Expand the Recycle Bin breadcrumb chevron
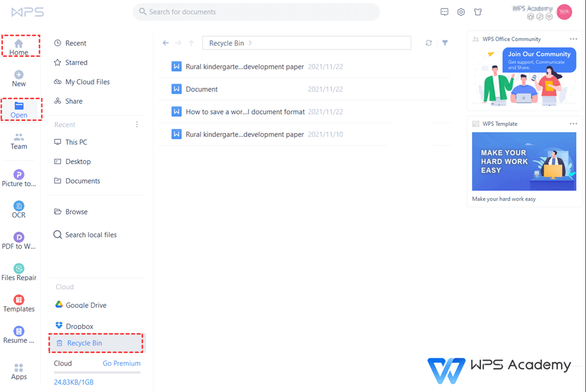586x392 pixels. [250, 43]
